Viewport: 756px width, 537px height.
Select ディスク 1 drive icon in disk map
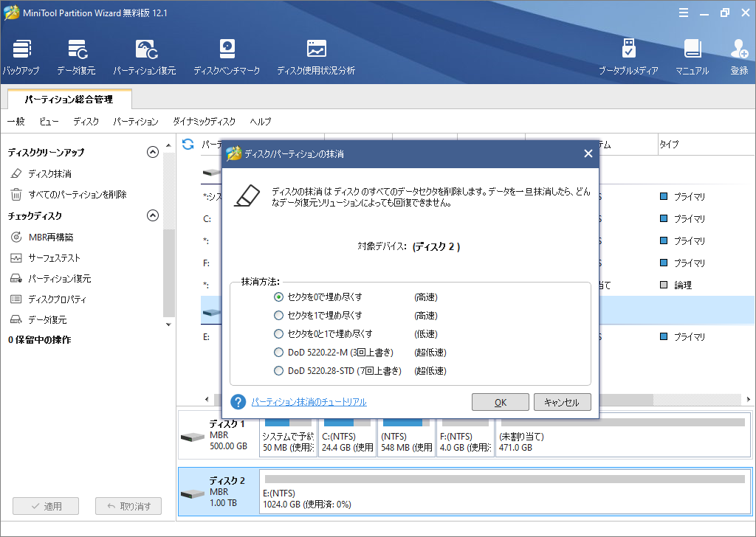coord(193,437)
